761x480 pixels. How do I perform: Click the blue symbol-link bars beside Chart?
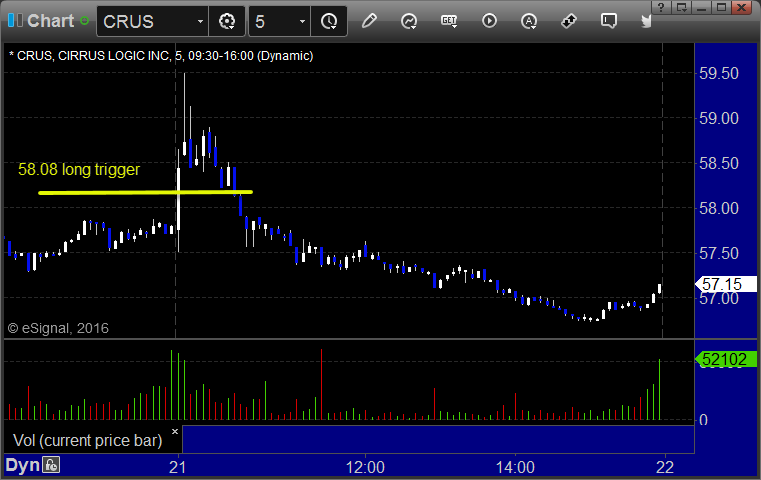[15, 21]
